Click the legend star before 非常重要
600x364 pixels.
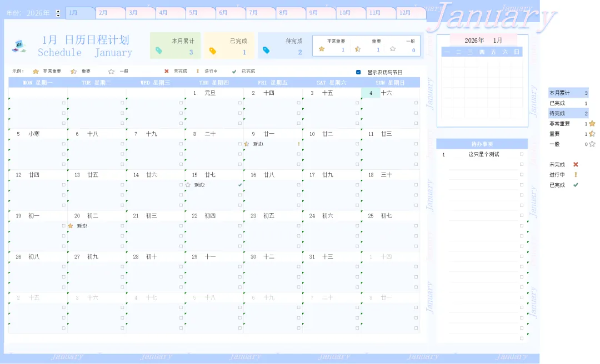[36, 72]
